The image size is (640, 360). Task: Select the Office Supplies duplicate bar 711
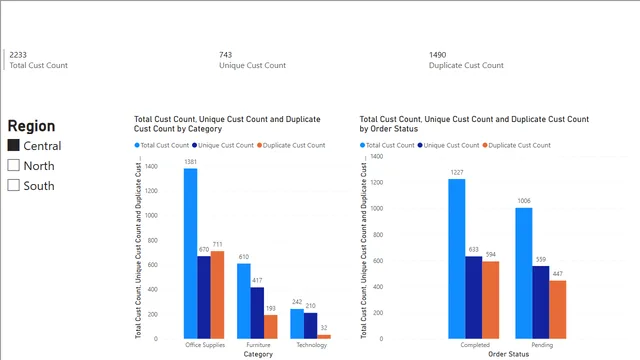pyautogui.click(x=217, y=295)
